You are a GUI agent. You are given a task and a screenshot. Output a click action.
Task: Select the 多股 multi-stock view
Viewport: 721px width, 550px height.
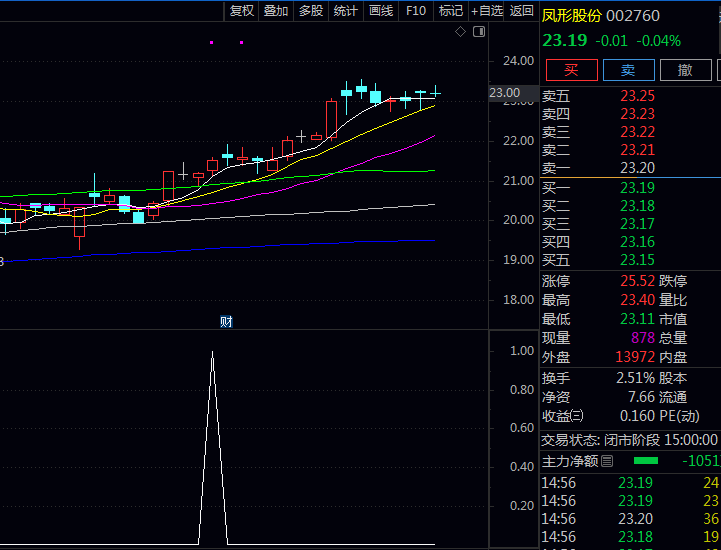311,11
